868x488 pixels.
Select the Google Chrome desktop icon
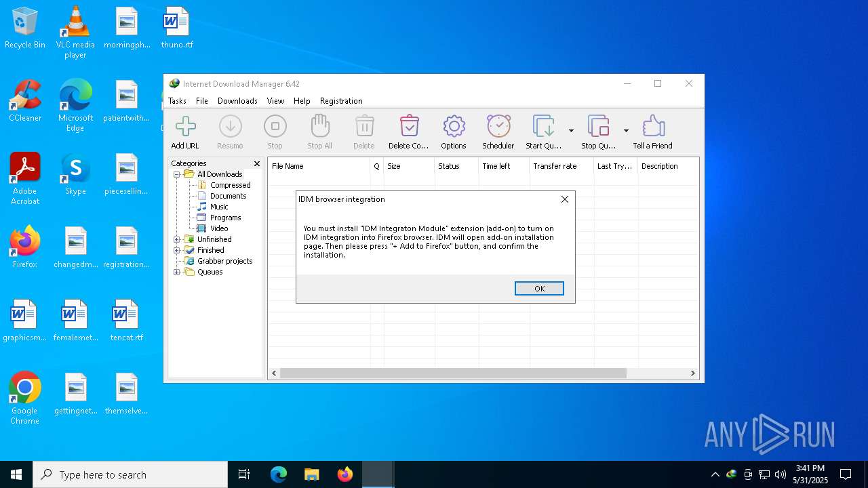coord(25,399)
